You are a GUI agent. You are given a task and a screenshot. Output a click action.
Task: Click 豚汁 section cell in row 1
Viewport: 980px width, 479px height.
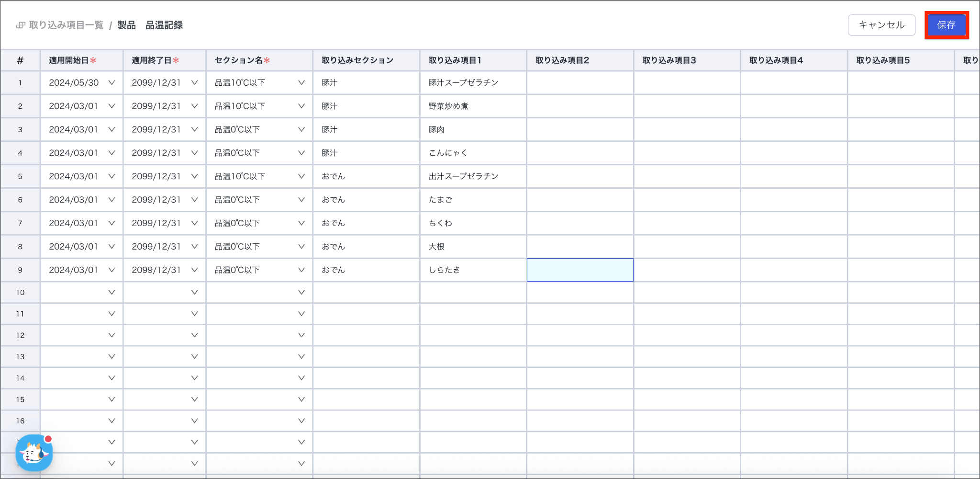(367, 83)
